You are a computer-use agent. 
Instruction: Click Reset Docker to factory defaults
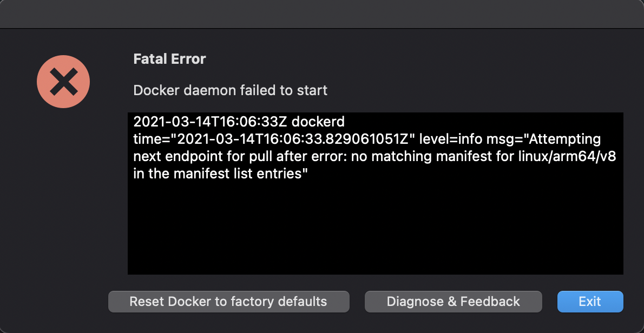[228, 302]
